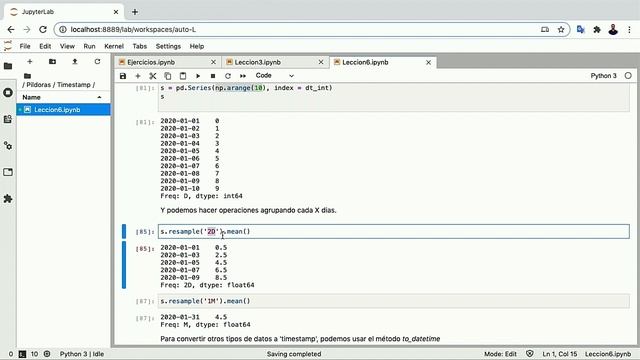
Task: Navigate to the Pildoras breadcrumb folder
Action: tap(39, 85)
